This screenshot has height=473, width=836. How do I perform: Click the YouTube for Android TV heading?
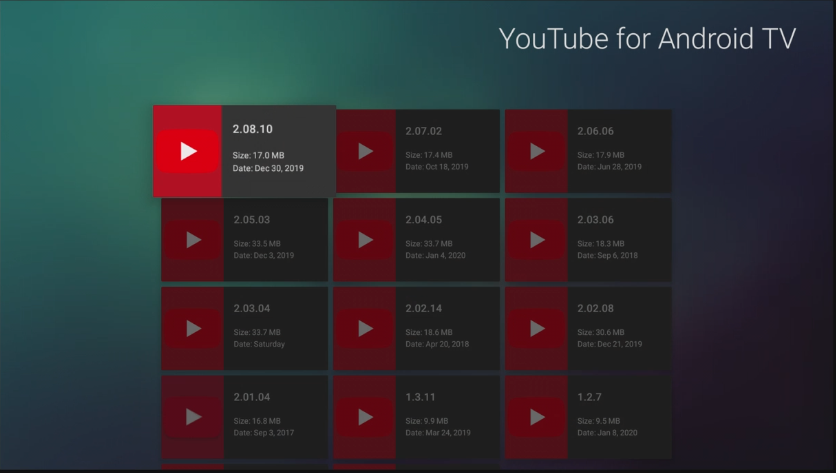coord(647,38)
